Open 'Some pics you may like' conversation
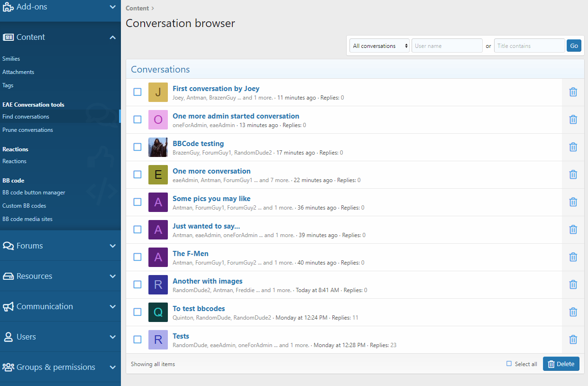The image size is (588, 386). point(211,199)
